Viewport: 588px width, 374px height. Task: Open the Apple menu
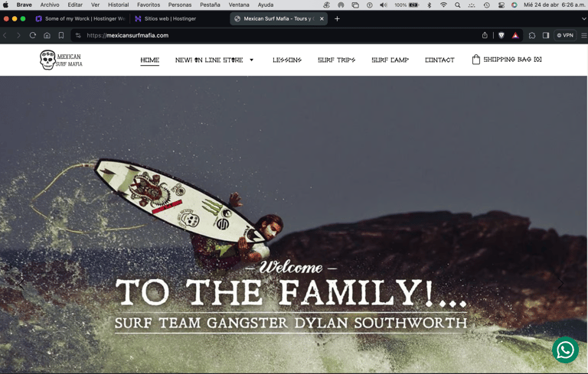pos(5,5)
